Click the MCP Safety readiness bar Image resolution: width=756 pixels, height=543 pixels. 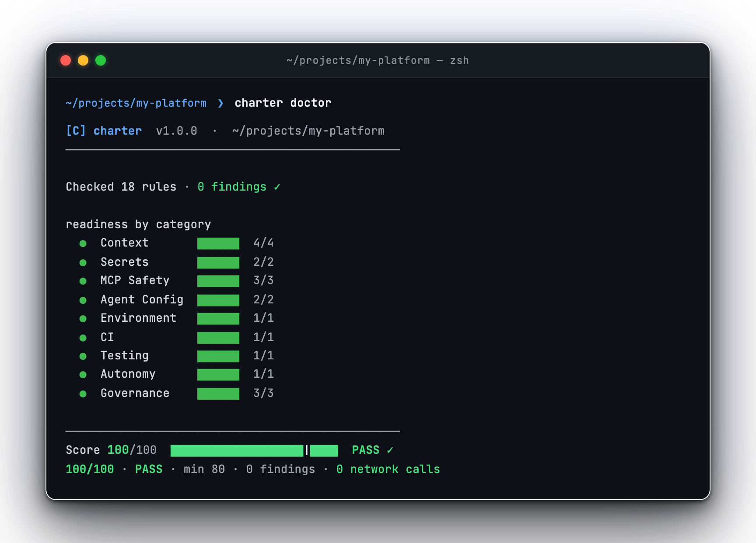(218, 281)
